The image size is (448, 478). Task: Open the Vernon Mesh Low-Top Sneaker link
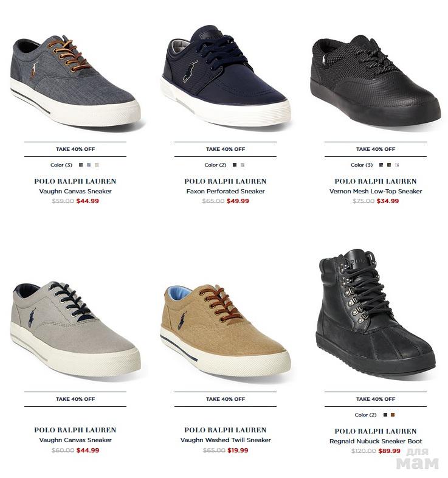pos(376,192)
